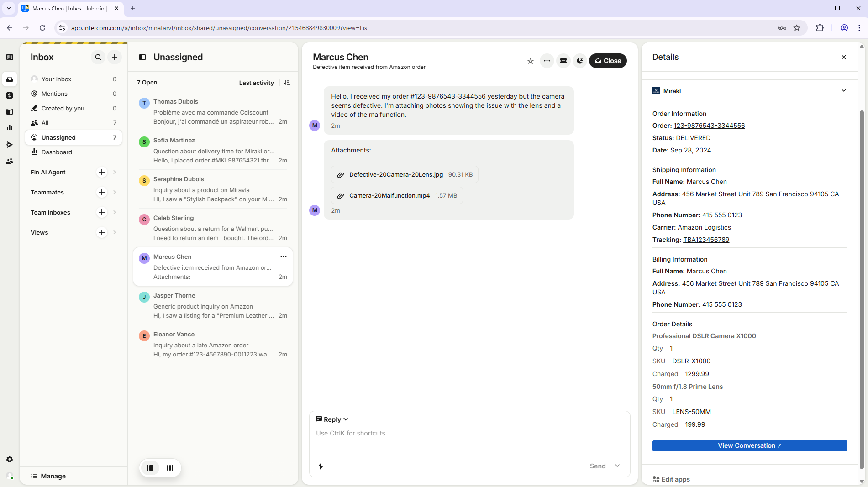Open Jasper Thorne conversation

click(x=213, y=305)
